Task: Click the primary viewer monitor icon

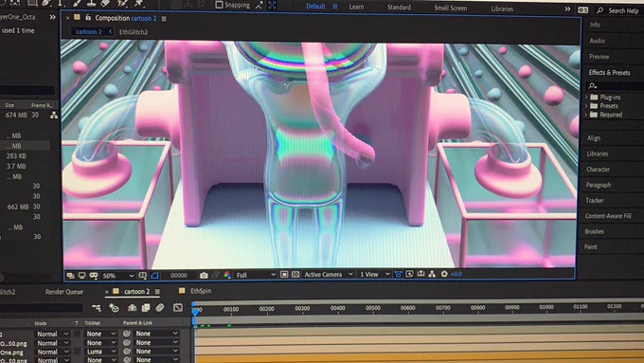Action: click(81, 276)
